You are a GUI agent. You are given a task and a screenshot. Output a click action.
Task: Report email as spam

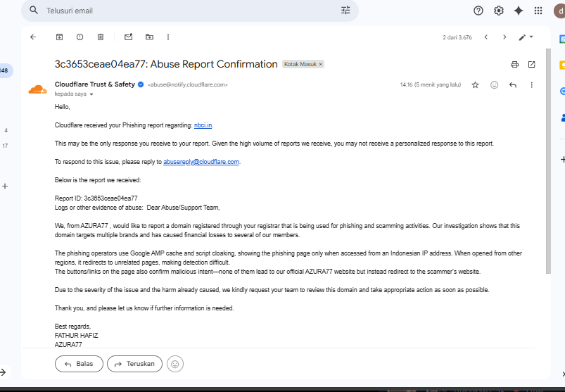pos(80,37)
